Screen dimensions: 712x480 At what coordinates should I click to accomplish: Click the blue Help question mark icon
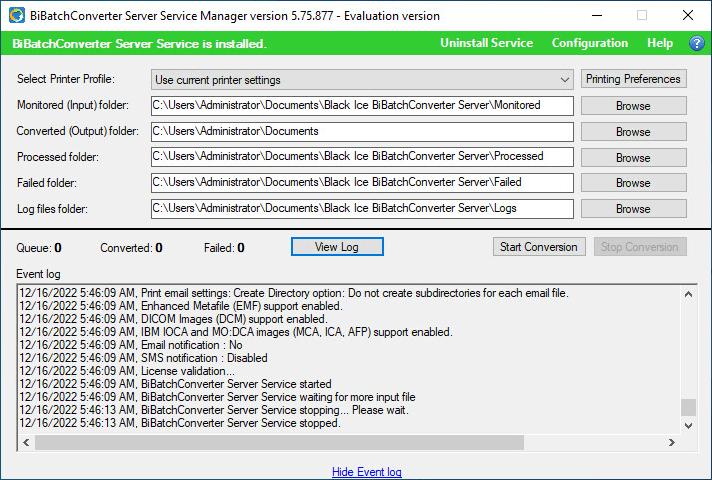[697, 43]
